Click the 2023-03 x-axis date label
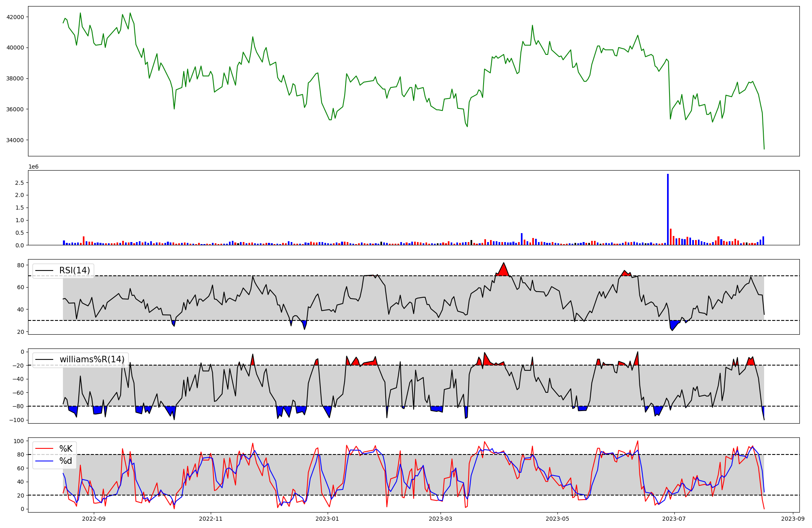Screen dimensions: 812x528 (x=440, y=519)
